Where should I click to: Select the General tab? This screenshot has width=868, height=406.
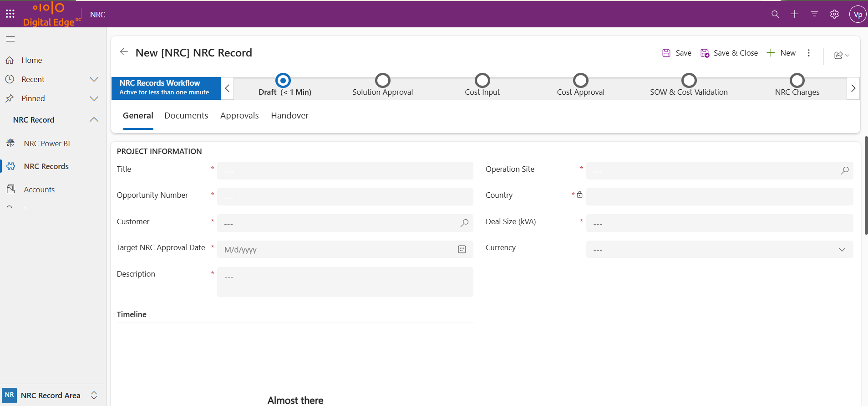138,116
